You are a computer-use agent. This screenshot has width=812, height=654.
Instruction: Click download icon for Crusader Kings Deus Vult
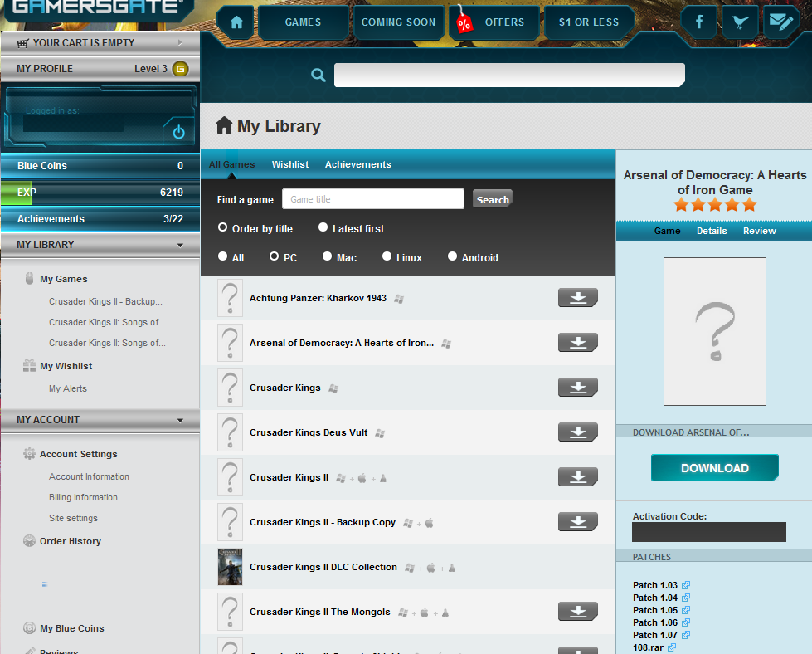(577, 432)
